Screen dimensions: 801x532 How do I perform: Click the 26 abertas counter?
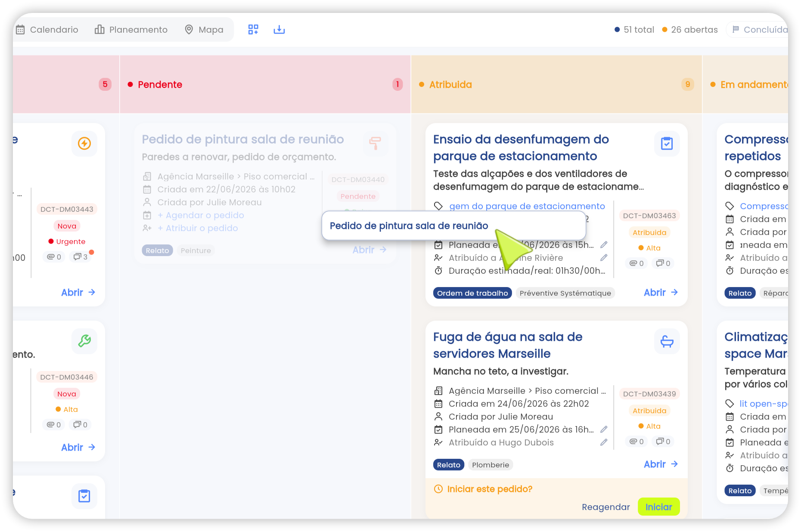pos(690,30)
